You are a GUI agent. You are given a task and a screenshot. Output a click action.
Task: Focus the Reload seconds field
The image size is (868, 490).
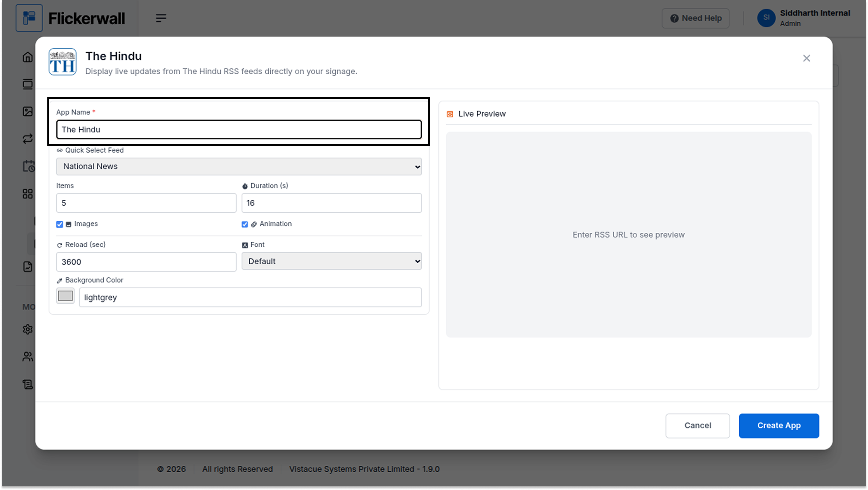pos(146,262)
